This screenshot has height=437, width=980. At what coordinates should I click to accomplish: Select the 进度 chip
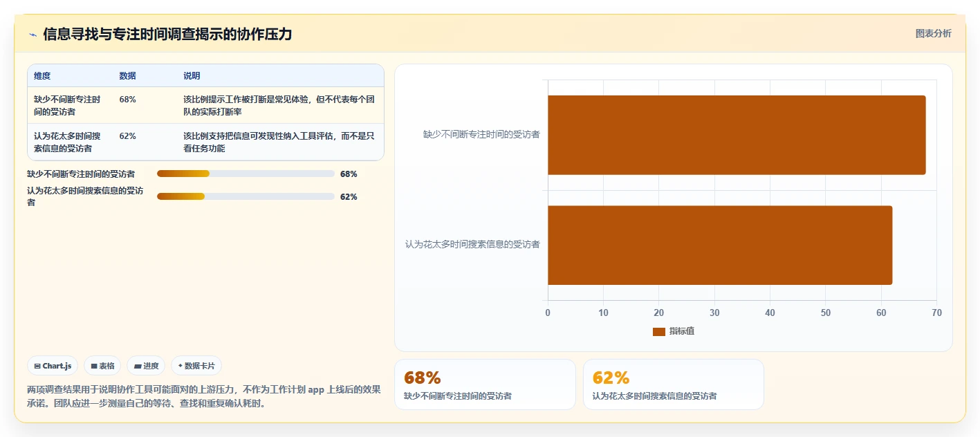(x=146, y=366)
